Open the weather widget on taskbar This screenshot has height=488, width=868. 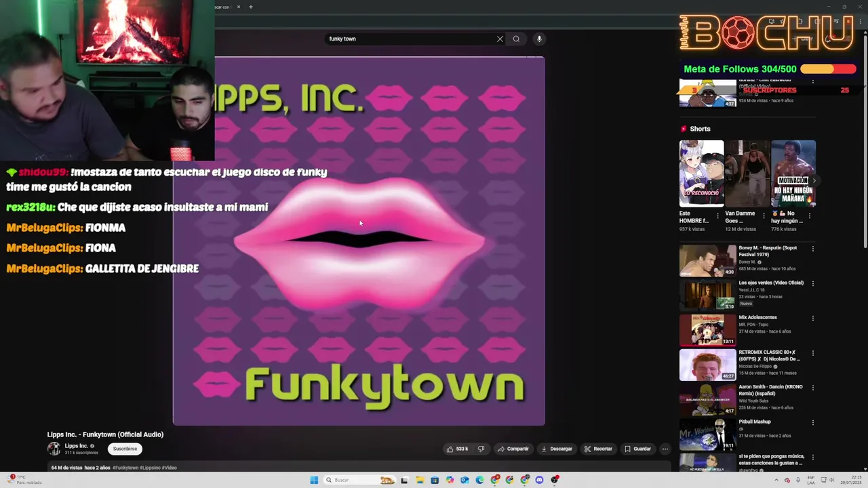point(24,480)
